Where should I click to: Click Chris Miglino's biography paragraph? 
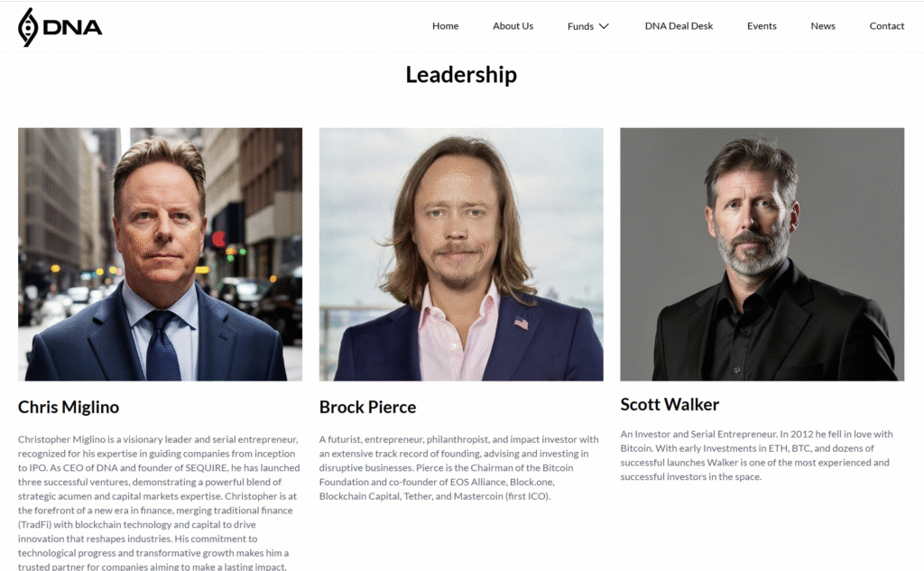click(159, 502)
